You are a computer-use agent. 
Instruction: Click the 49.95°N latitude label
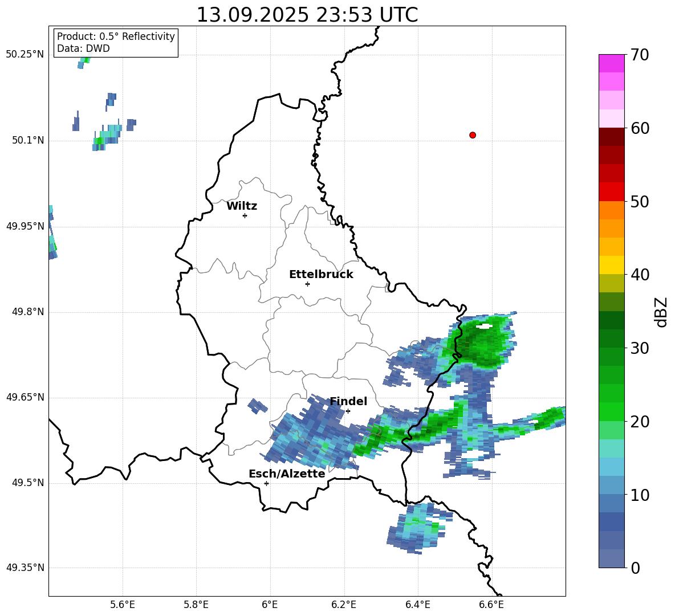click(x=25, y=226)
